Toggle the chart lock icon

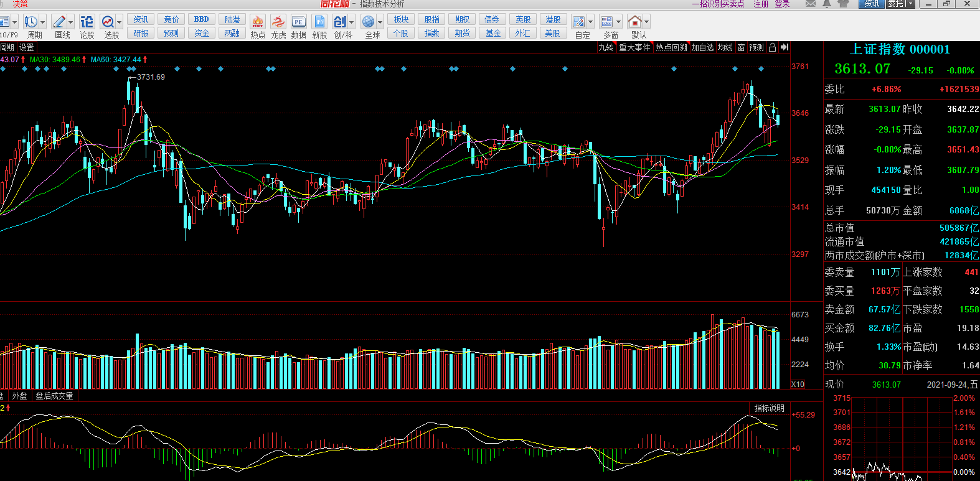pos(772,47)
